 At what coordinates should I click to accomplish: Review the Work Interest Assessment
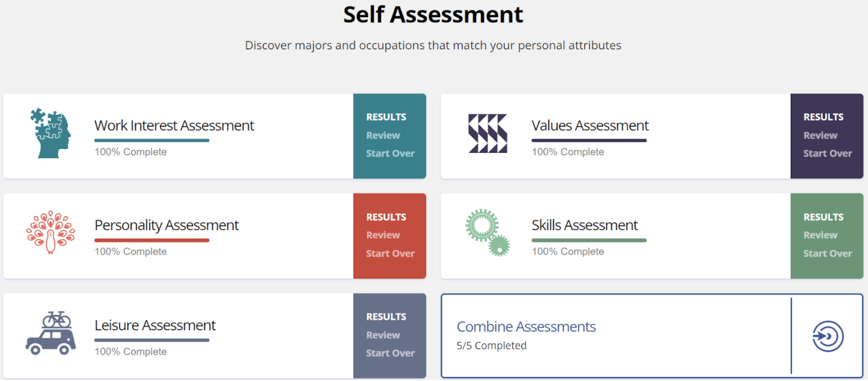point(383,135)
